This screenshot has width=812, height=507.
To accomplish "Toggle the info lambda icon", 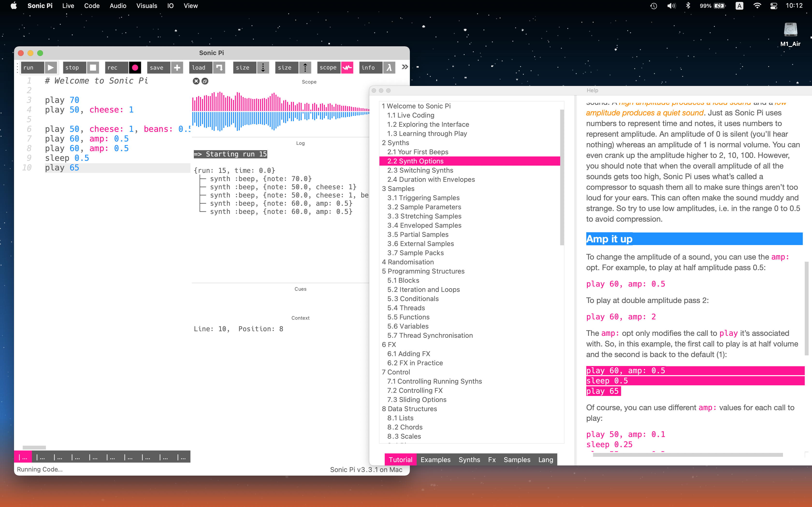I will [x=389, y=67].
